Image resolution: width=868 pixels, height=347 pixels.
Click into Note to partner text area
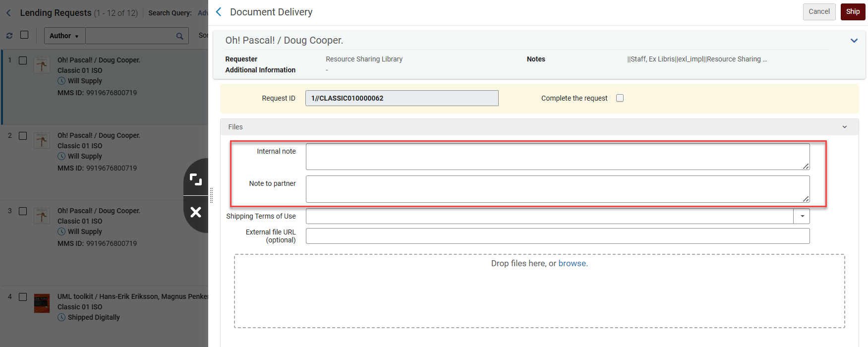[558, 189]
